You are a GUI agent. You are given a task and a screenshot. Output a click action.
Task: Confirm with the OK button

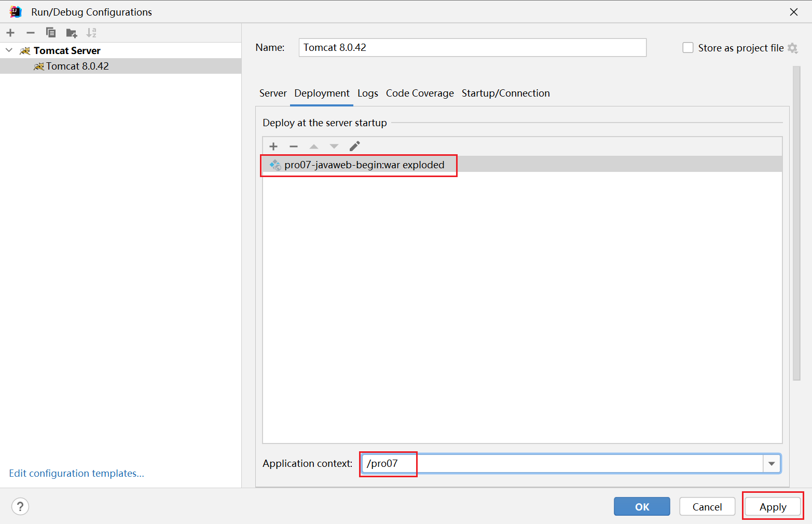click(642, 507)
